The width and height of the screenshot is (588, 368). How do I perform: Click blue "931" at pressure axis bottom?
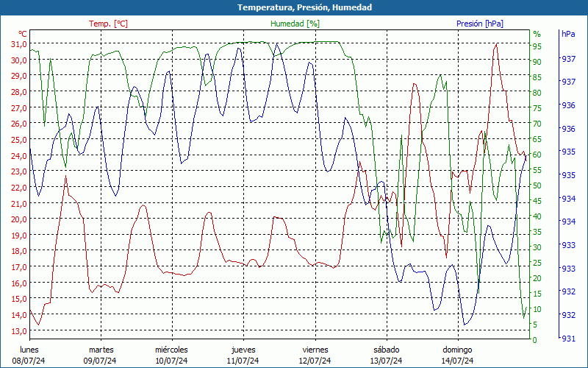coord(568,339)
